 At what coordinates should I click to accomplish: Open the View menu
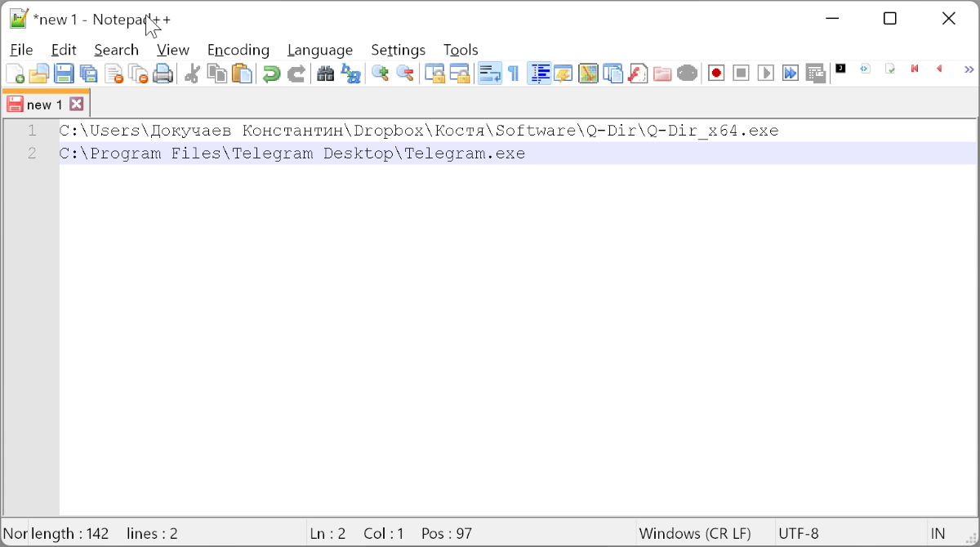click(173, 50)
